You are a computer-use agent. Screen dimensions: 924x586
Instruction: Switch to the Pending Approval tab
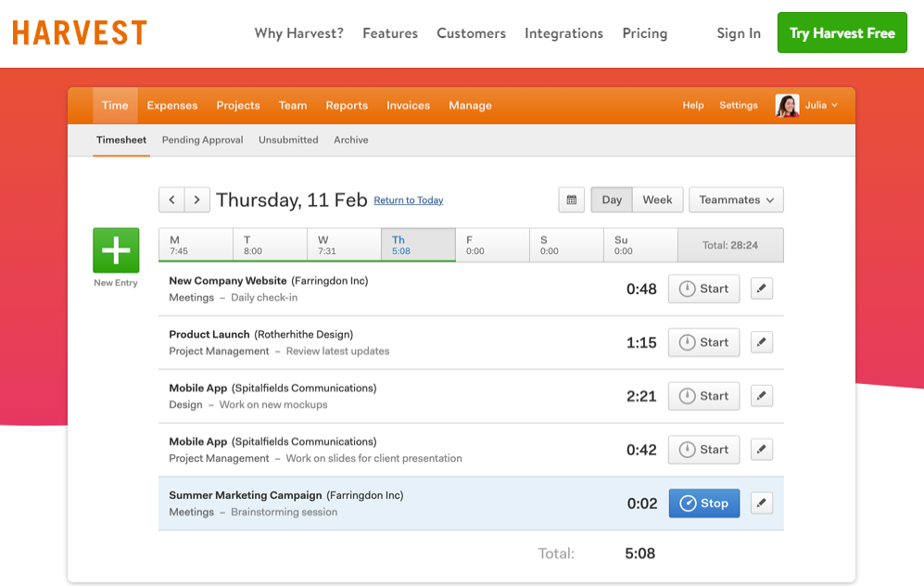click(x=202, y=140)
